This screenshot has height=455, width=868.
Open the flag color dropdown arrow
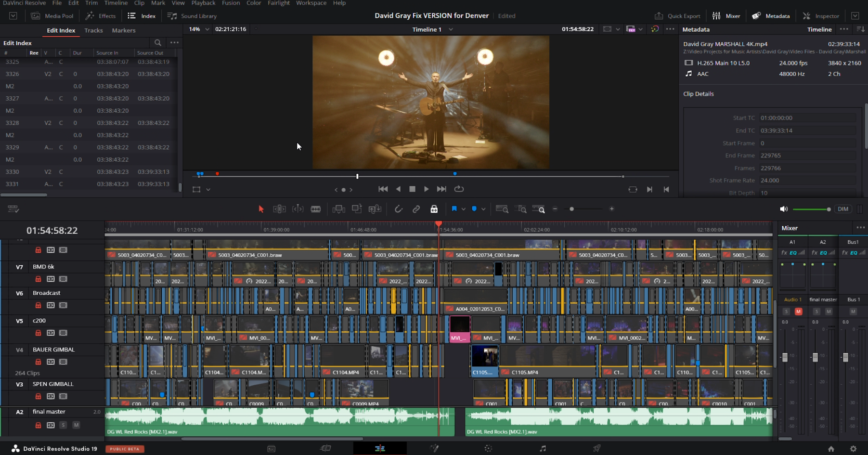(x=463, y=209)
